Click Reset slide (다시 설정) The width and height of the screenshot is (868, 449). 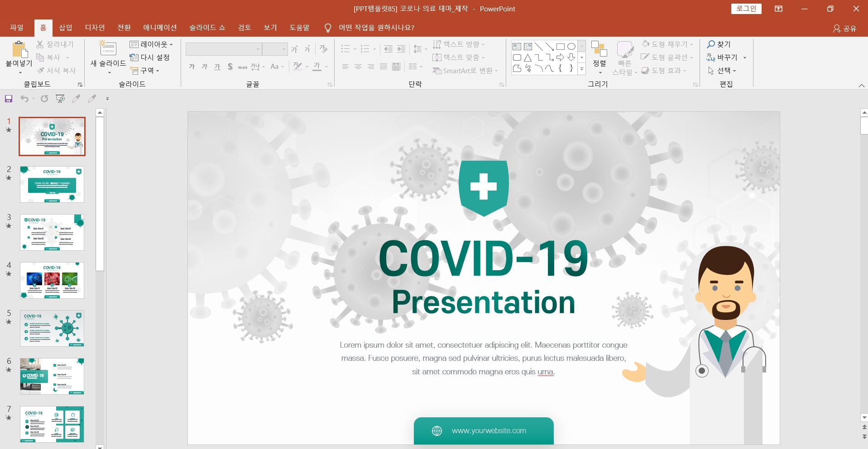click(x=150, y=57)
